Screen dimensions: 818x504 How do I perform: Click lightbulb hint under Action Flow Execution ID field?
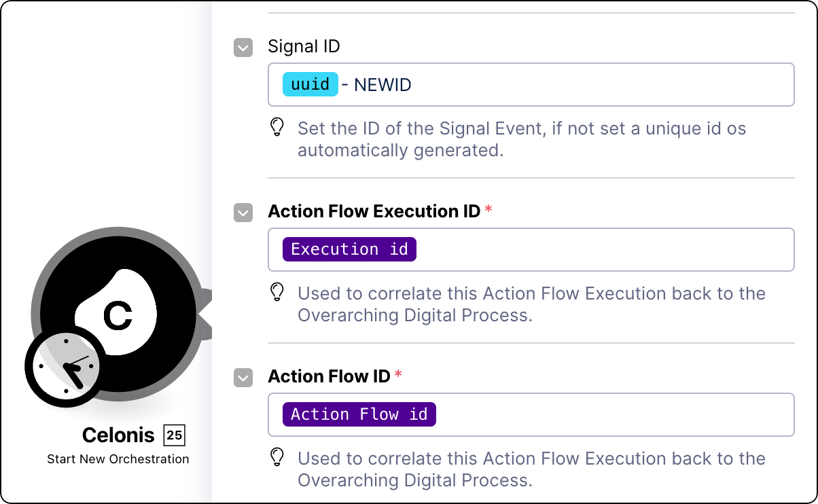277,293
